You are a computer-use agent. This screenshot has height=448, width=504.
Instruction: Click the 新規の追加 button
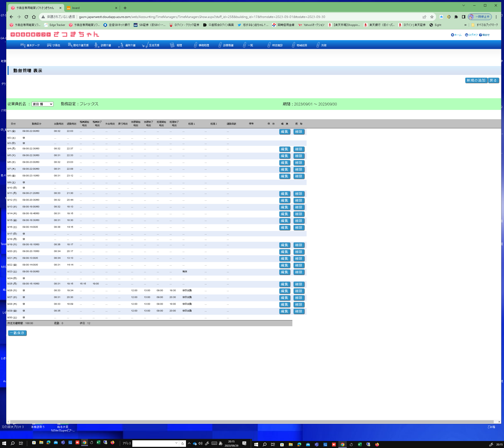point(476,80)
